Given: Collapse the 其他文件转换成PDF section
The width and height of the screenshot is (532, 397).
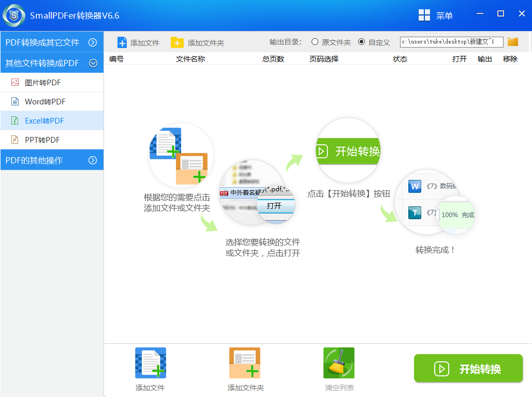Looking at the screenshot, I should pyautogui.click(x=52, y=63).
